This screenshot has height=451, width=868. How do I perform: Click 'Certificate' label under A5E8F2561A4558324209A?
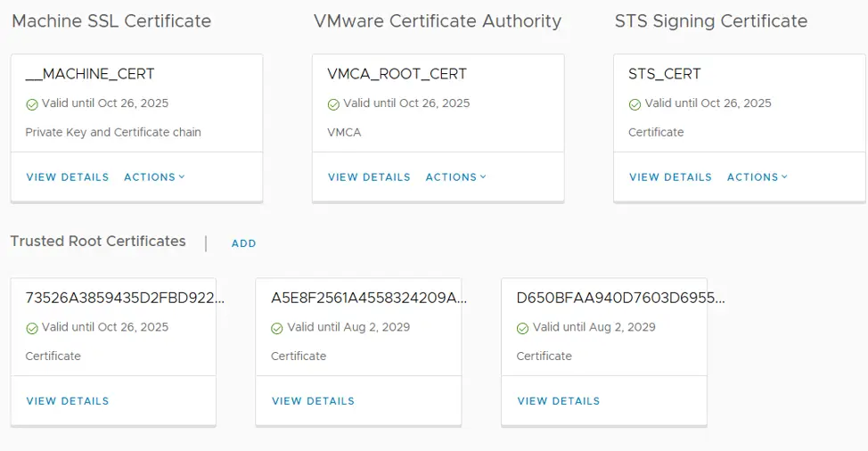[x=299, y=356]
